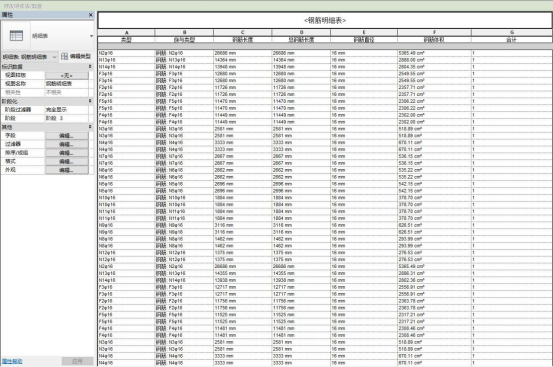This screenshot has height=367, width=553.
Task: Click the 编辑 button for 格式
Action: point(67,161)
